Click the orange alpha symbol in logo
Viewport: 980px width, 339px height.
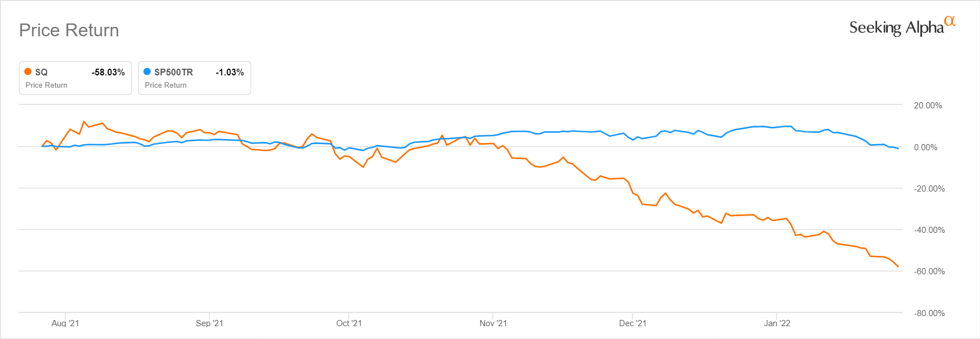point(950,21)
